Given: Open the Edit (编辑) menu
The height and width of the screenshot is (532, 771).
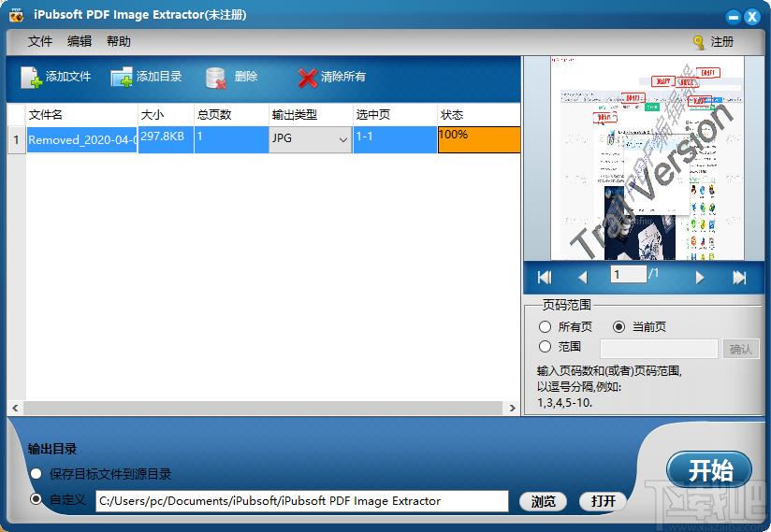Looking at the screenshot, I should [80, 41].
